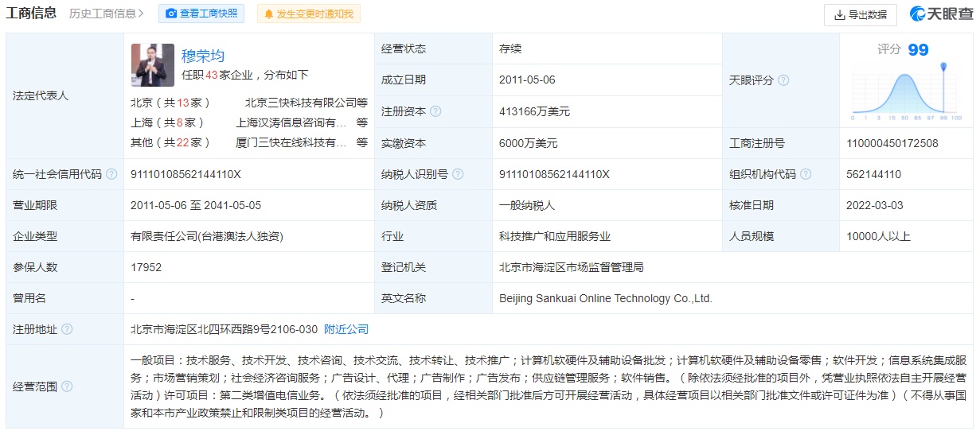Screen dimensions: 980x431
Task: Click the help icon beside 统一社会信用代码
Action: click(x=111, y=174)
